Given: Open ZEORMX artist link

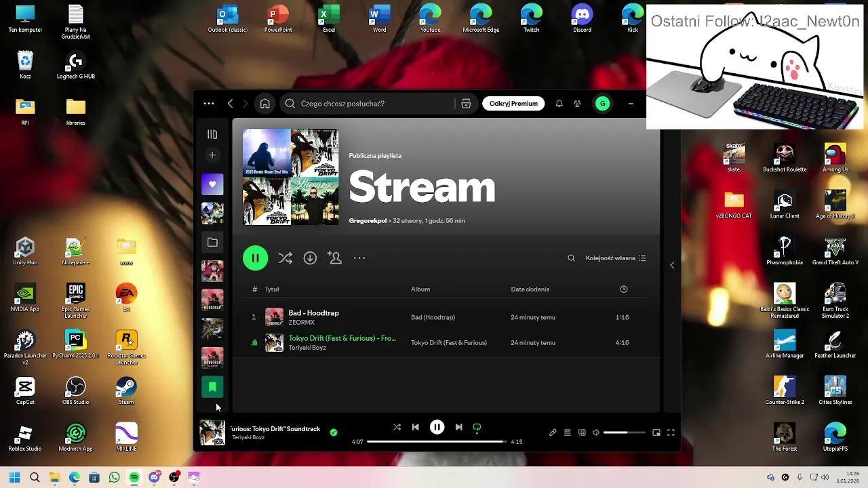Looking at the screenshot, I should tap(302, 323).
